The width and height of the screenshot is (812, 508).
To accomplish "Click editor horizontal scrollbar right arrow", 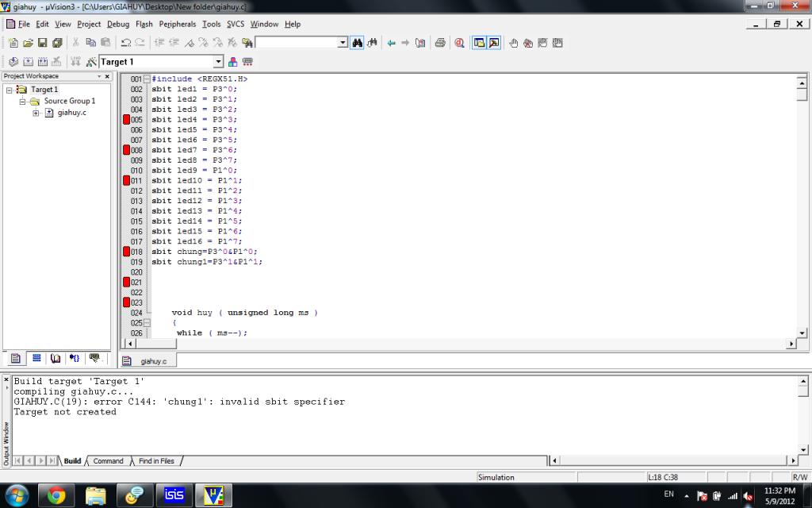I will tap(791, 343).
